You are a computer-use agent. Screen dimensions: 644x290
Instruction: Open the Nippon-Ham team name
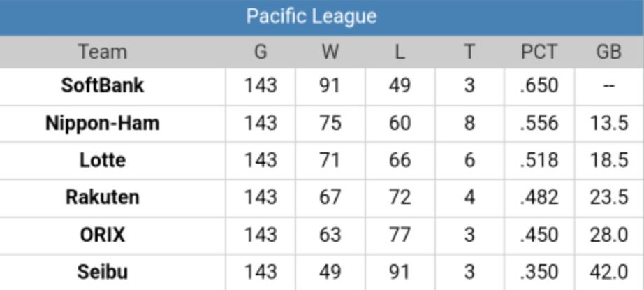tap(103, 123)
